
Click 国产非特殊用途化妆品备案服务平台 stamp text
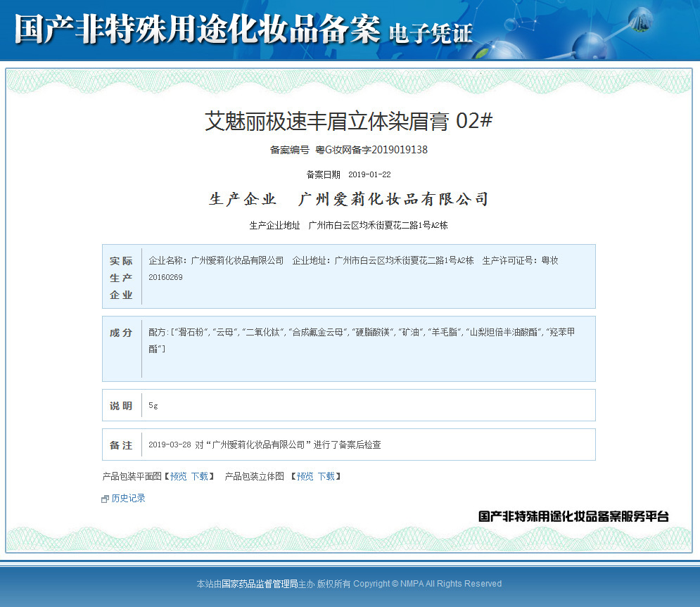coord(573,516)
